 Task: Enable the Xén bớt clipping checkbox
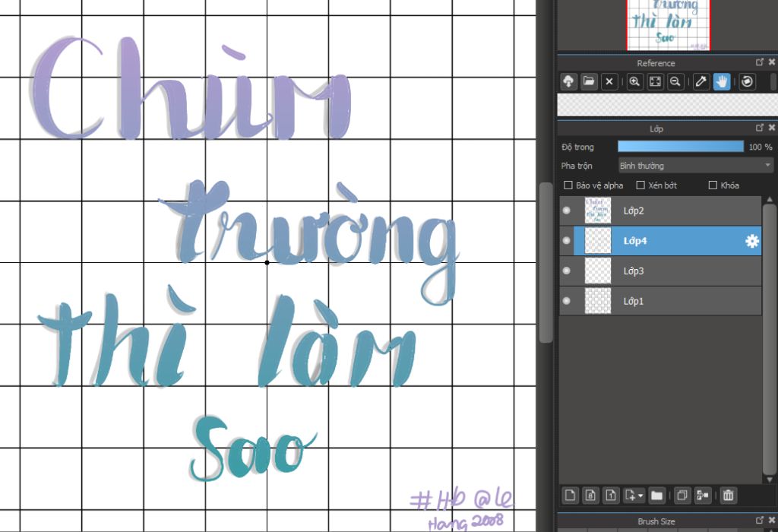640,185
